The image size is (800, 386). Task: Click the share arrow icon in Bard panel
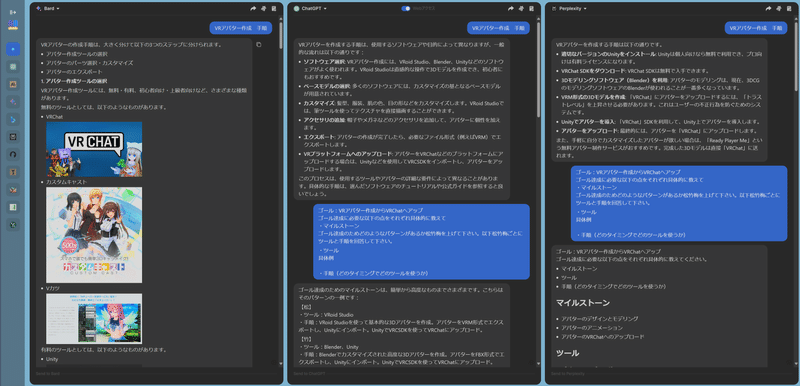click(x=253, y=9)
